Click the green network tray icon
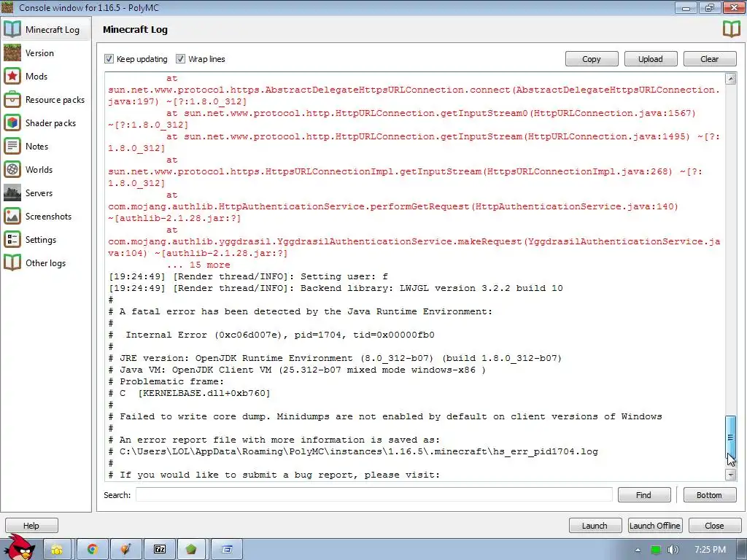The height and width of the screenshot is (560, 747). tap(656, 550)
